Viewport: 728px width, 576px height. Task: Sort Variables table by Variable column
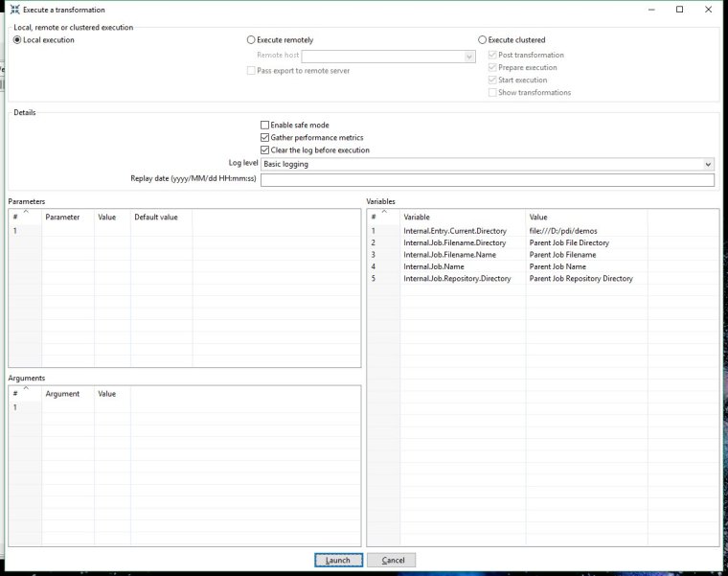pos(417,218)
